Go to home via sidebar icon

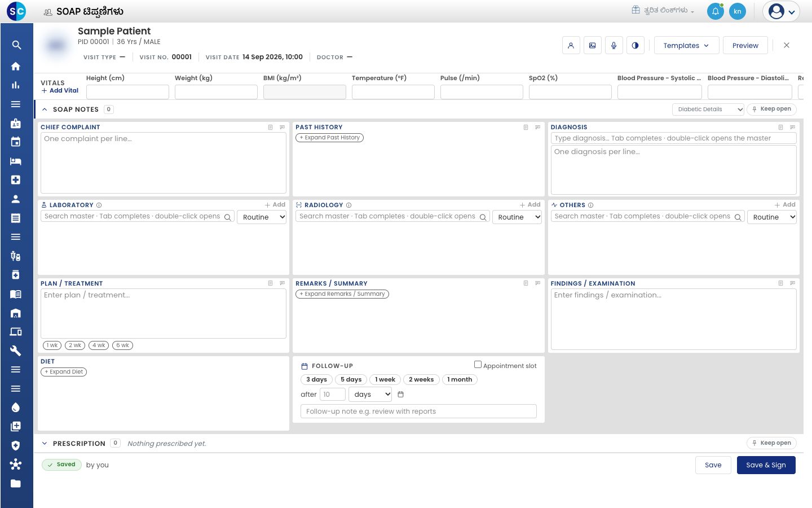(x=16, y=66)
